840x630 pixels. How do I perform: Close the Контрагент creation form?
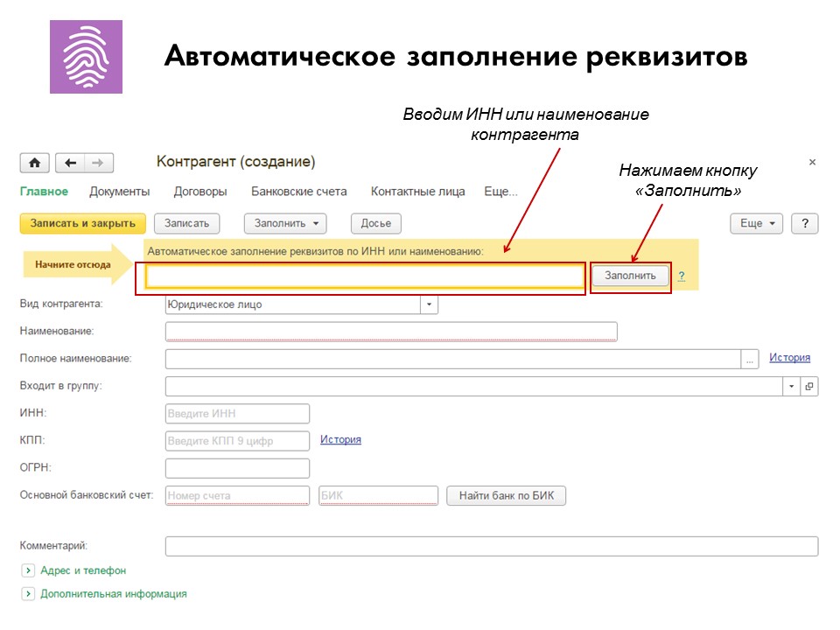point(811,163)
